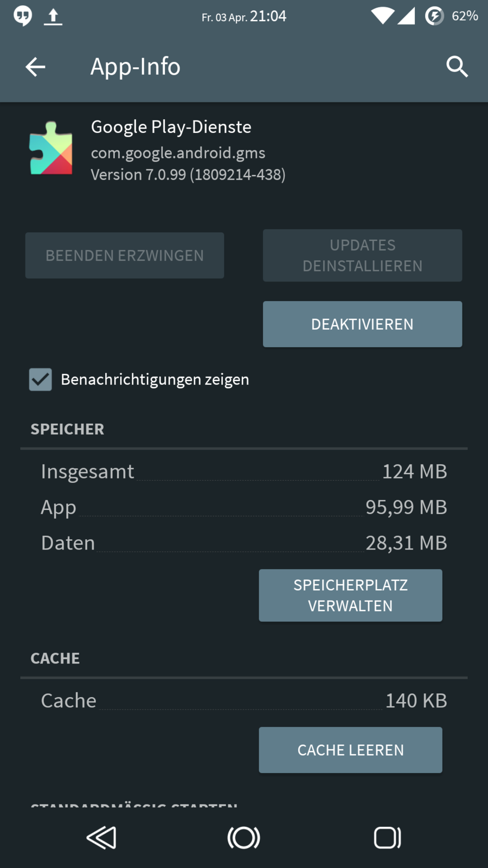
Task: Tap the back arrow in App-Info header
Action: (36, 67)
